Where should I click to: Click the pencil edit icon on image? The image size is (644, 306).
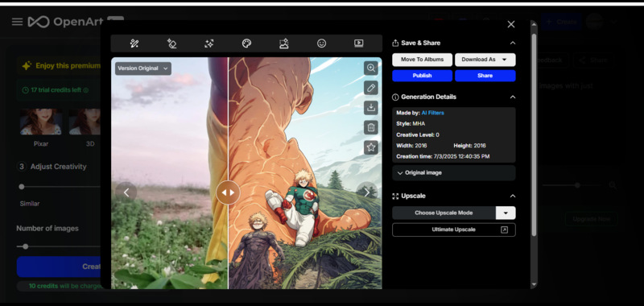pyautogui.click(x=371, y=88)
